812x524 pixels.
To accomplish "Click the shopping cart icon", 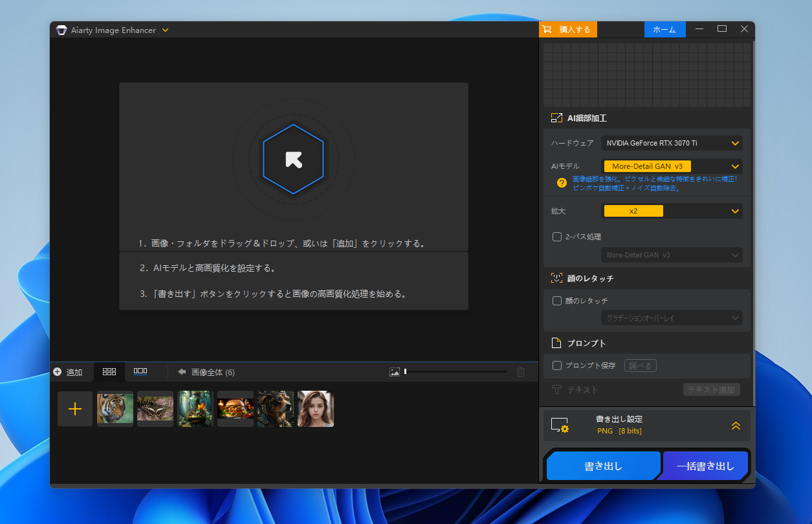I will (x=547, y=30).
